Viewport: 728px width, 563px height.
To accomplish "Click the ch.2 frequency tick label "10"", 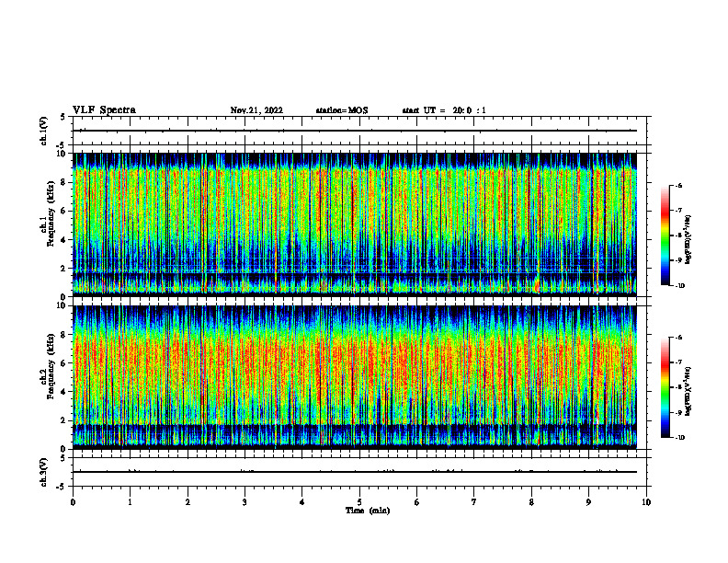I will click(62, 305).
